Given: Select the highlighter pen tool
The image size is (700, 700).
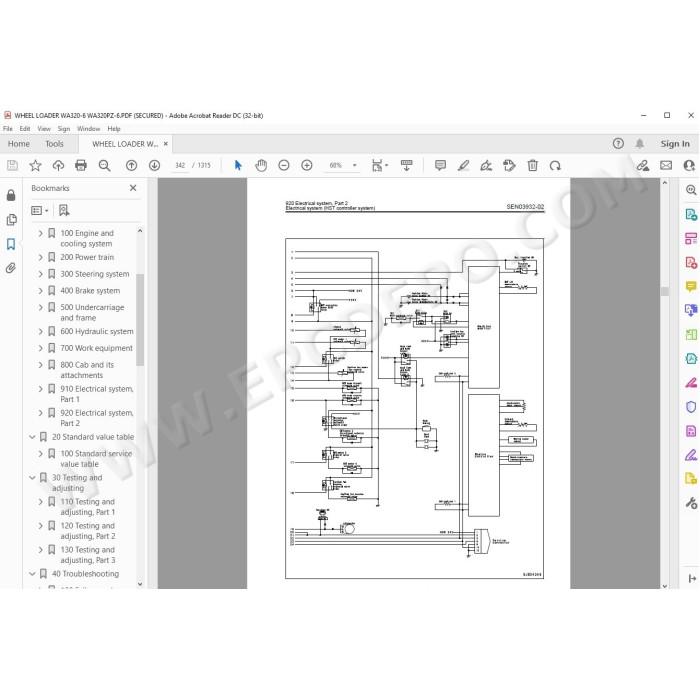Looking at the screenshot, I should [463, 166].
